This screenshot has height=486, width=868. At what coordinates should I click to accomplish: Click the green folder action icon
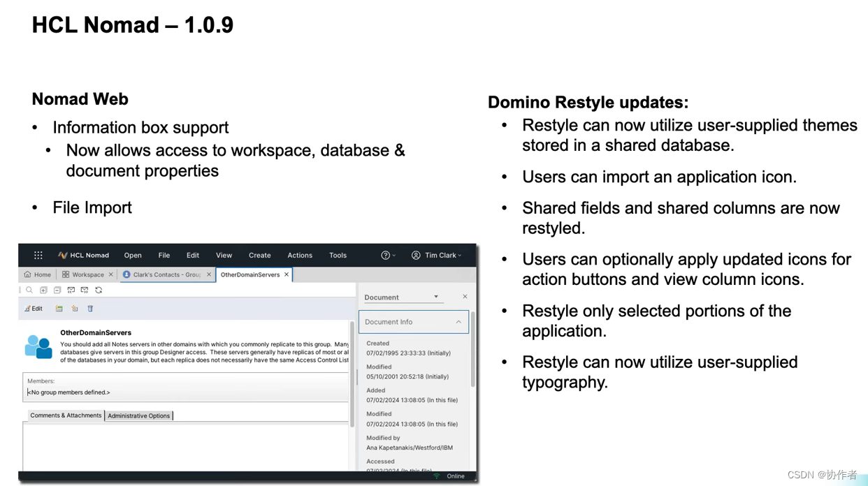[x=59, y=309]
